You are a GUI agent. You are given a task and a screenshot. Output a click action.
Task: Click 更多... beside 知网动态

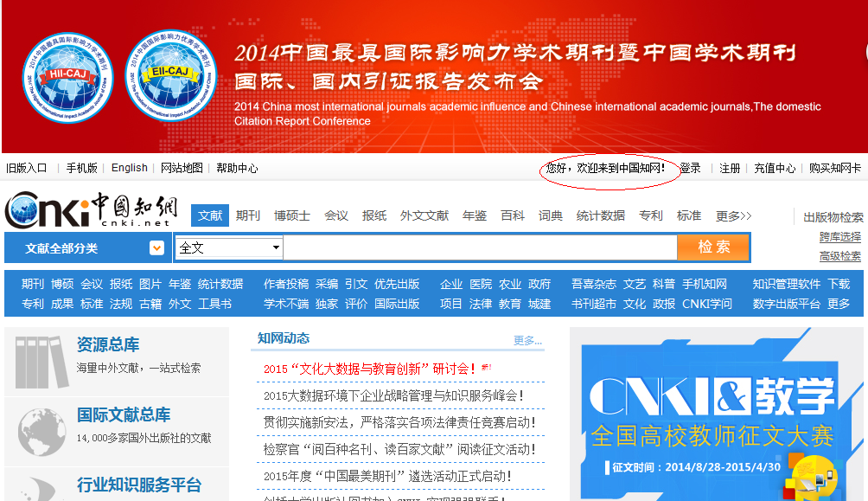pos(527,340)
